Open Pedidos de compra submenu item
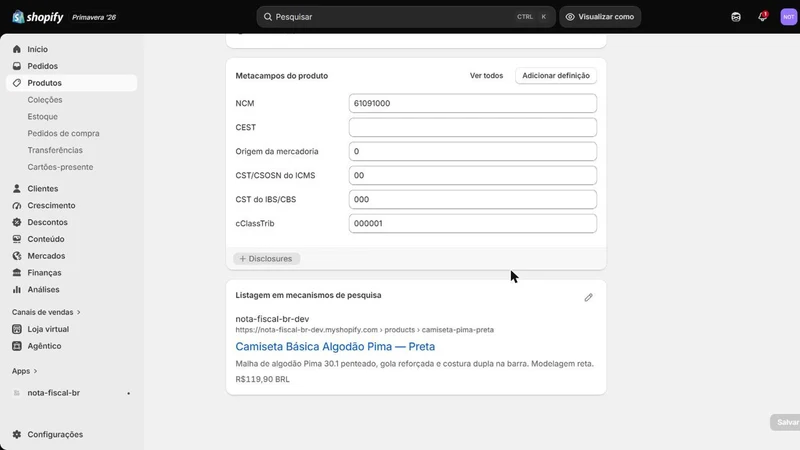The height and width of the screenshot is (450, 800). click(x=63, y=133)
